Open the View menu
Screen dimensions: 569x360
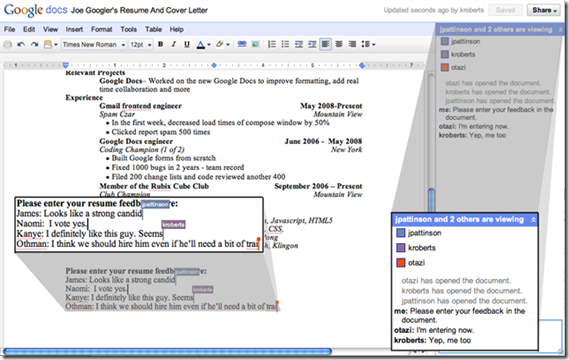(x=50, y=29)
